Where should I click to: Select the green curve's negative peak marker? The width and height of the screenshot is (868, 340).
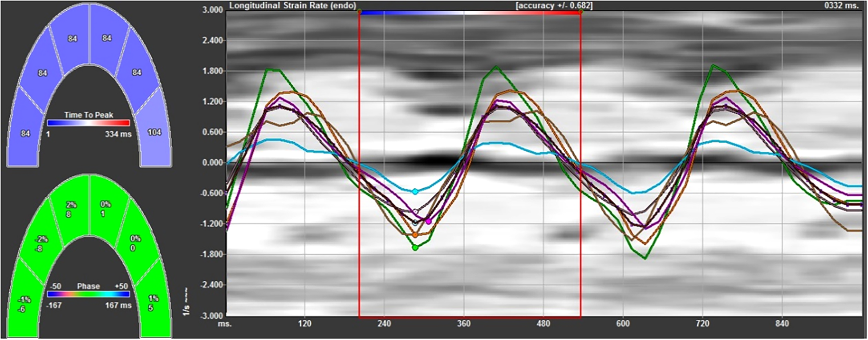(x=415, y=248)
